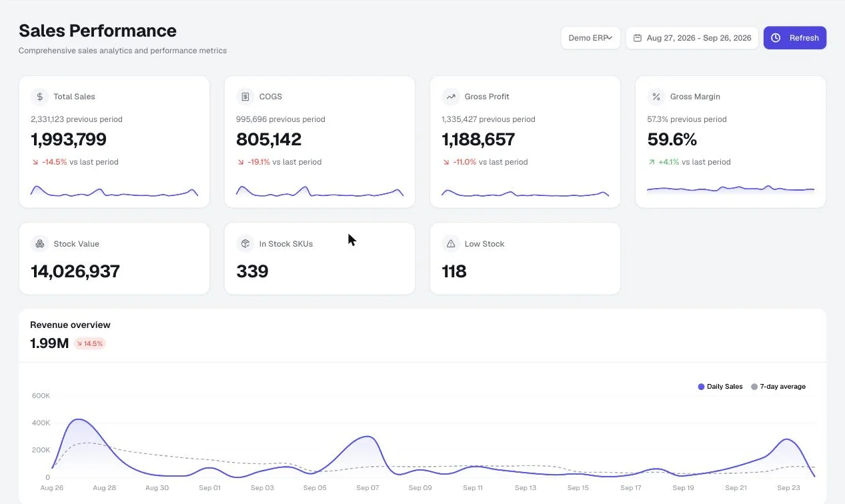Click the receipt icon next to COGS
845x504 pixels.
pyautogui.click(x=245, y=97)
